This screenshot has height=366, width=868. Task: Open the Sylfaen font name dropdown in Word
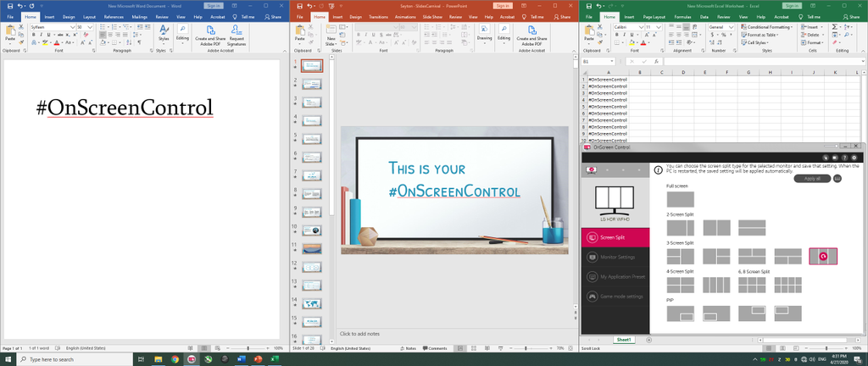click(x=73, y=26)
